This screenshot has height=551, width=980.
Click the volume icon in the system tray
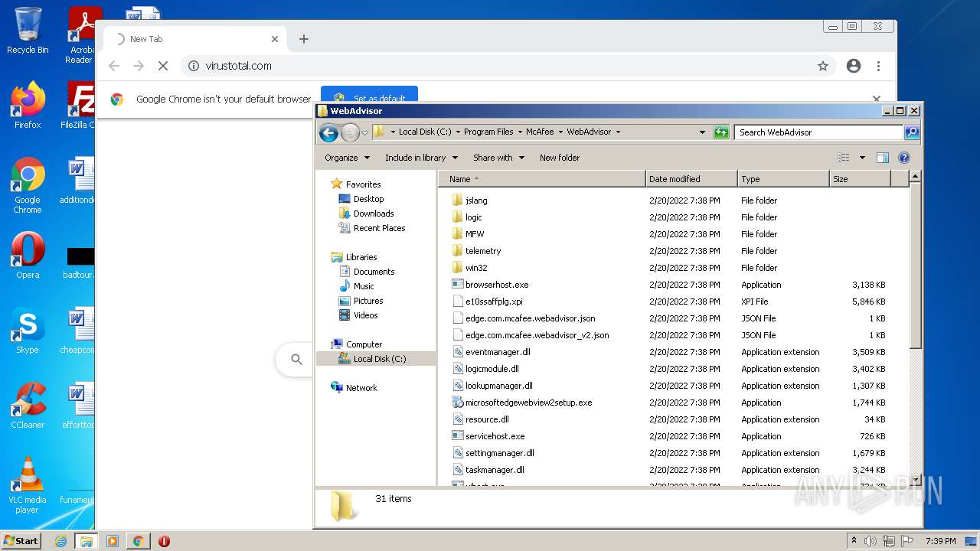point(871,541)
